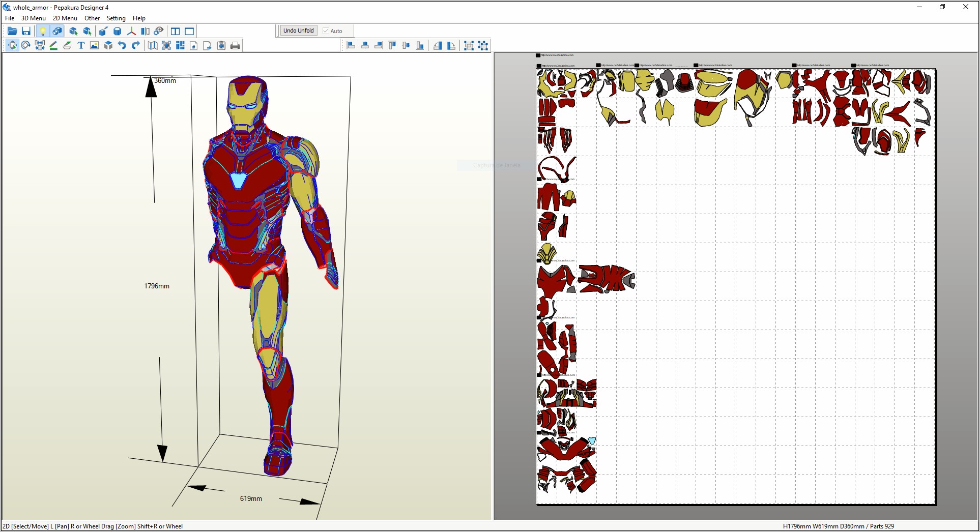980x532 pixels.
Task: Click the grey and blue 3D cube icon
Action: 108,46
